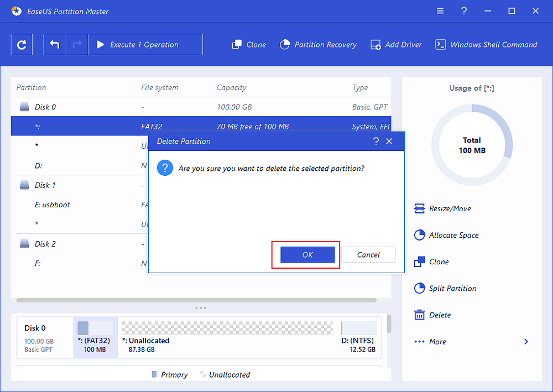Open the Clone tool in top toolbar
This screenshot has height=392, width=553.
249,45
